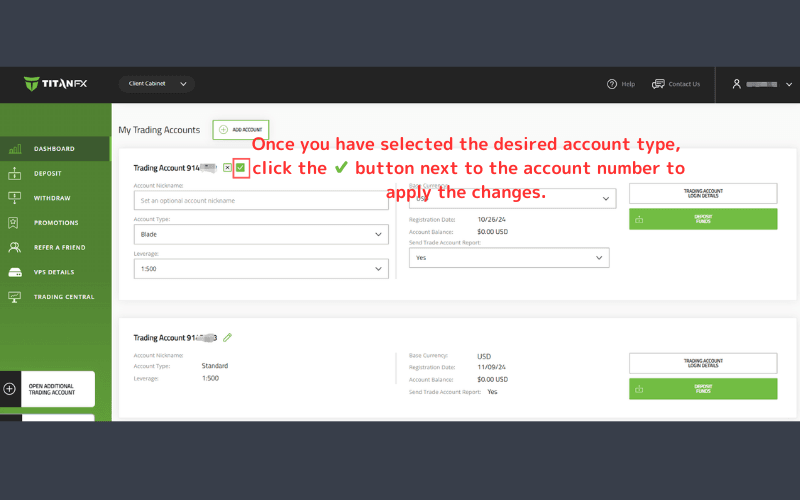Cancel editing with the X icon
The image size is (800, 500).
[227, 168]
